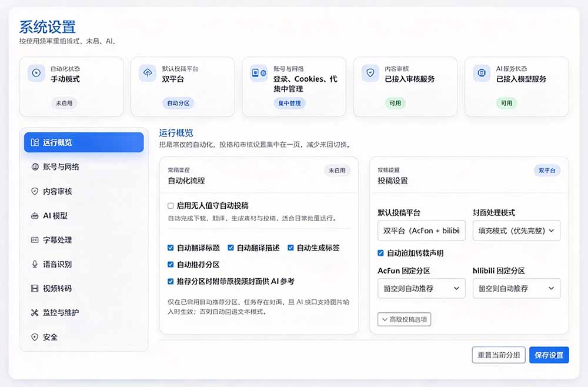Toggle 自动生成标签 checkbox

click(x=290, y=248)
